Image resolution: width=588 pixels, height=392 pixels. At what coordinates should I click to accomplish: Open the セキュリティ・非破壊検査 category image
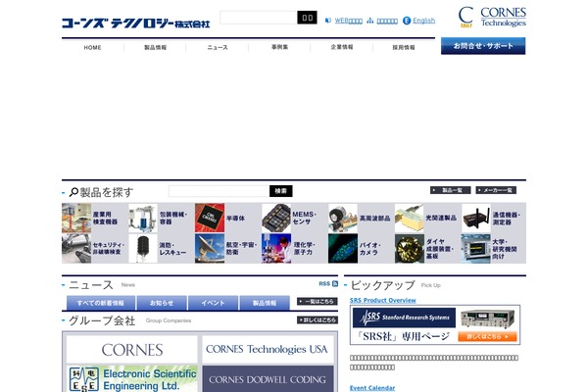pos(76,248)
